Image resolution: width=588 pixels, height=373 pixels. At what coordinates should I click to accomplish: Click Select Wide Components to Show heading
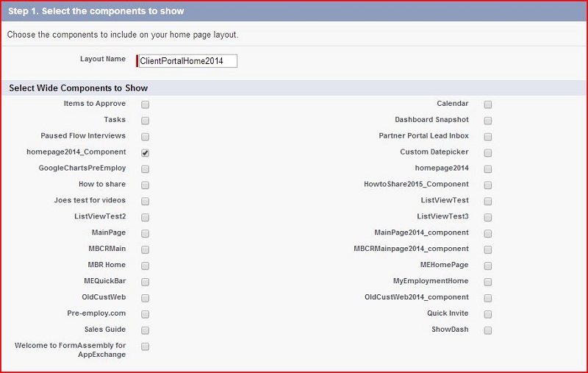(x=79, y=88)
